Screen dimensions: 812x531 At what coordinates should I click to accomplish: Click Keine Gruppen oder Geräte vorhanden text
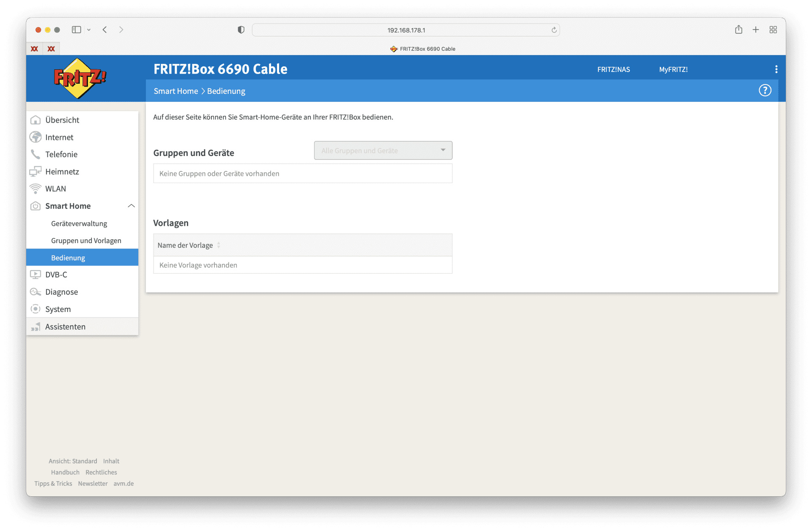[219, 173]
